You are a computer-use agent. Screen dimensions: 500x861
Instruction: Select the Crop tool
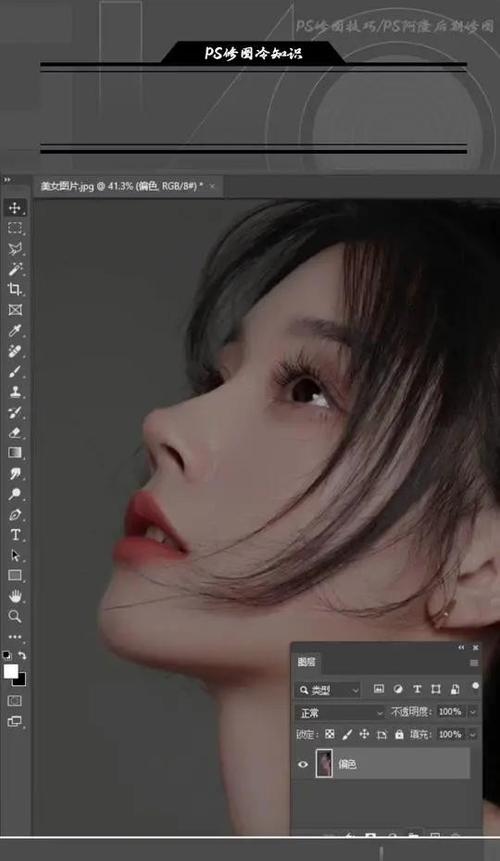coord(15,289)
